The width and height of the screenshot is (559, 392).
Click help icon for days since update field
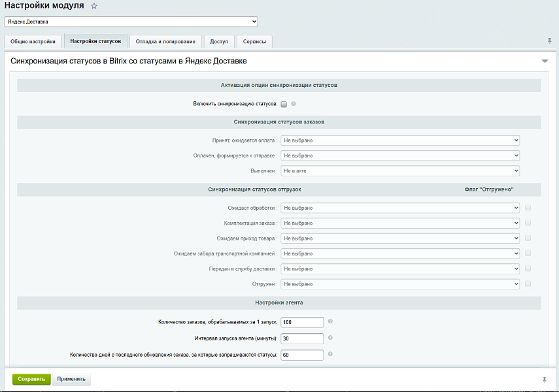(330, 354)
